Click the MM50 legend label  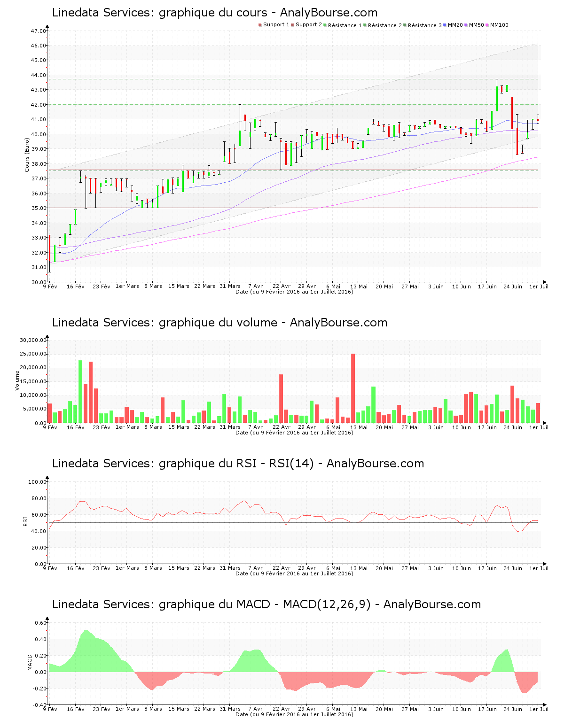click(476, 25)
